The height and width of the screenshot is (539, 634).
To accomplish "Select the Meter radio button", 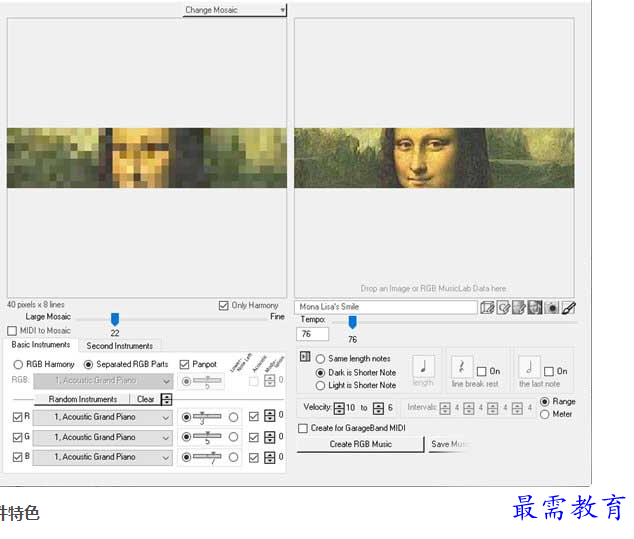I will pyautogui.click(x=545, y=414).
